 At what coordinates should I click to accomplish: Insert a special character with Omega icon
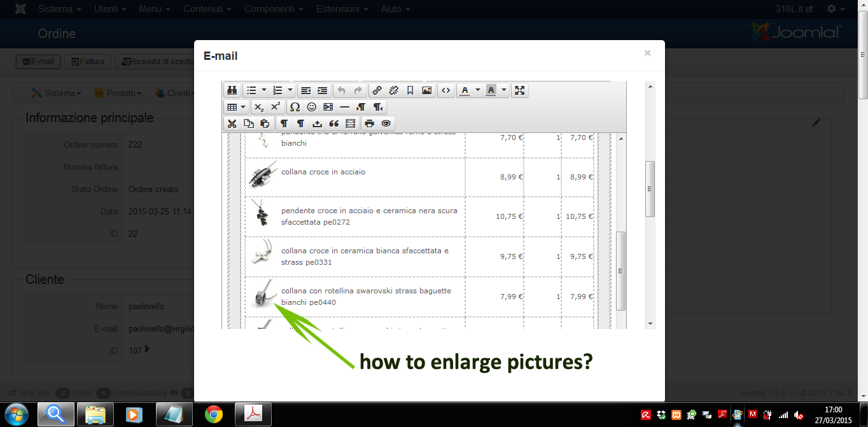tap(295, 107)
